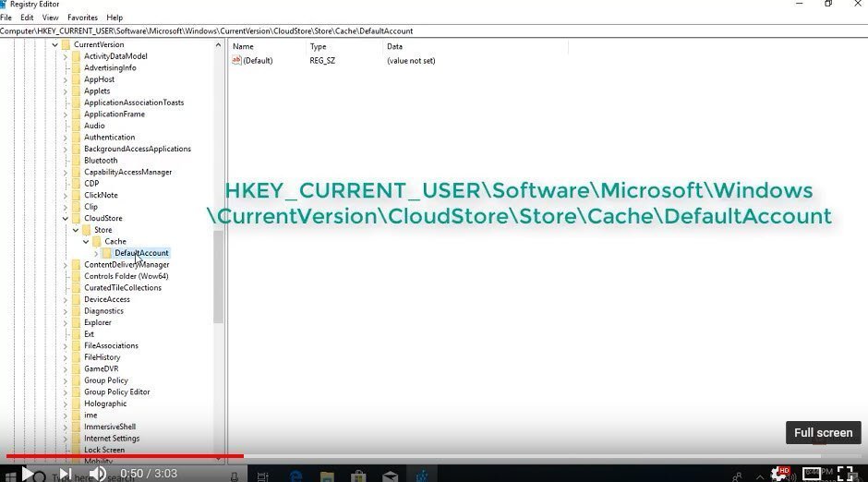Click the Windows Start button in the taskbar

point(10,476)
